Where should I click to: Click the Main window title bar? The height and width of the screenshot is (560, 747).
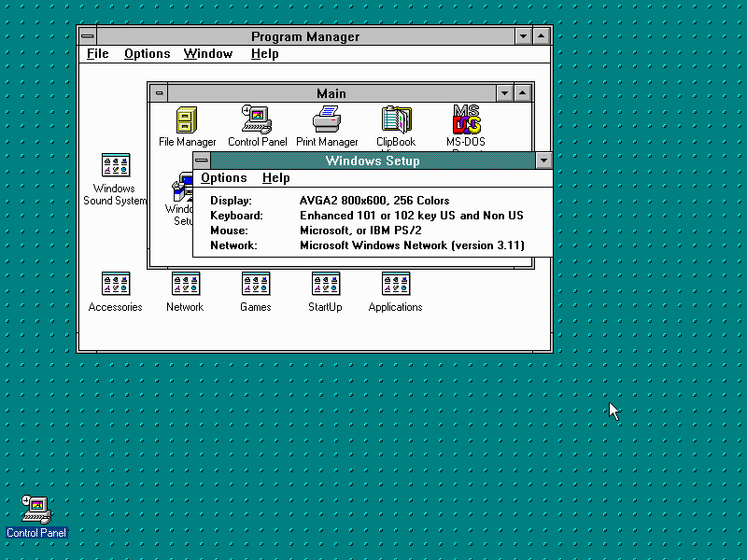tap(331, 93)
